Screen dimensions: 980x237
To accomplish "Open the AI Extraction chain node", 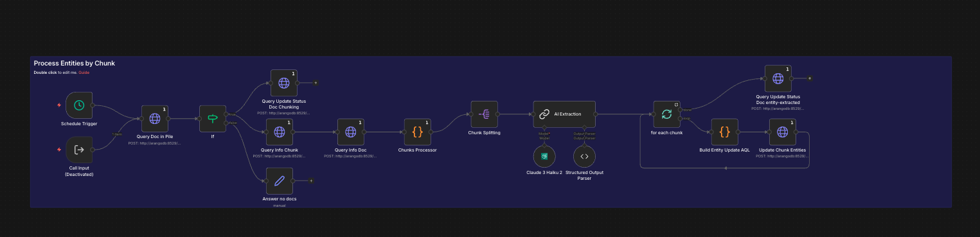I will click(564, 114).
